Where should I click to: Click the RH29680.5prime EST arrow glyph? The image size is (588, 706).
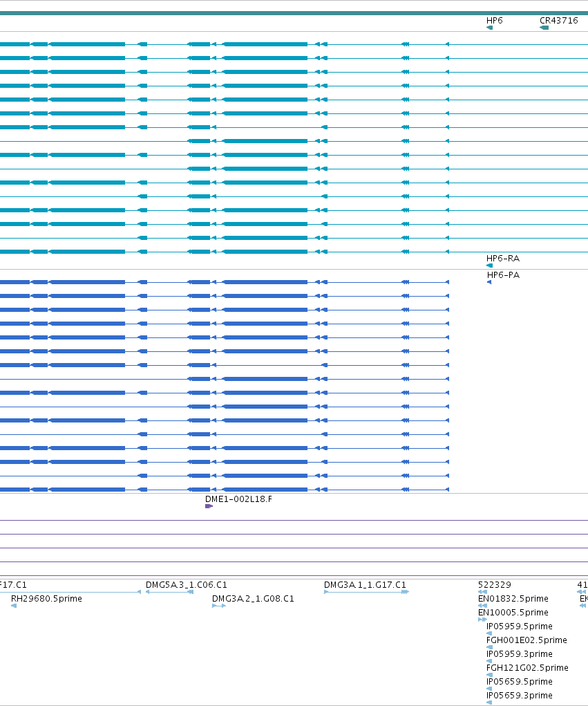coord(14,606)
